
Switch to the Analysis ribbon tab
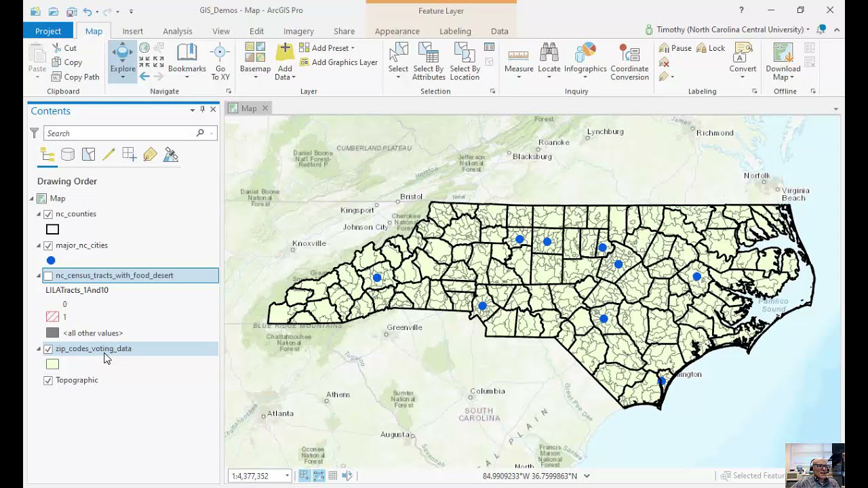[178, 31]
